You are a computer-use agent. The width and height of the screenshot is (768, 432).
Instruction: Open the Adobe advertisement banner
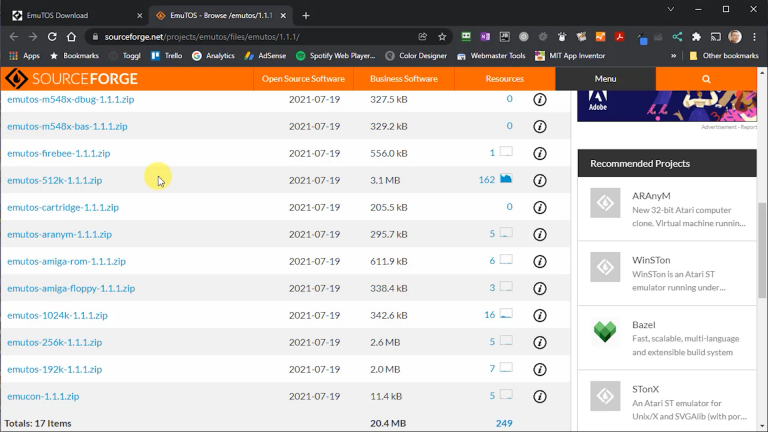click(667, 106)
